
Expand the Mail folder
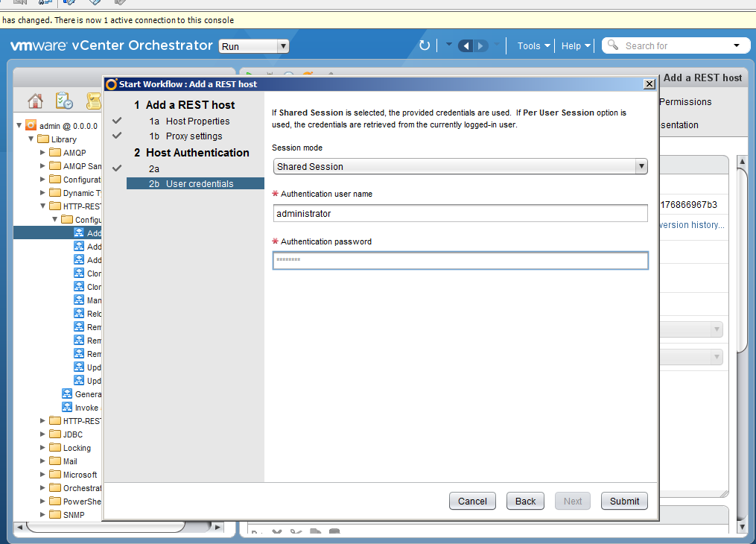[42, 461]
